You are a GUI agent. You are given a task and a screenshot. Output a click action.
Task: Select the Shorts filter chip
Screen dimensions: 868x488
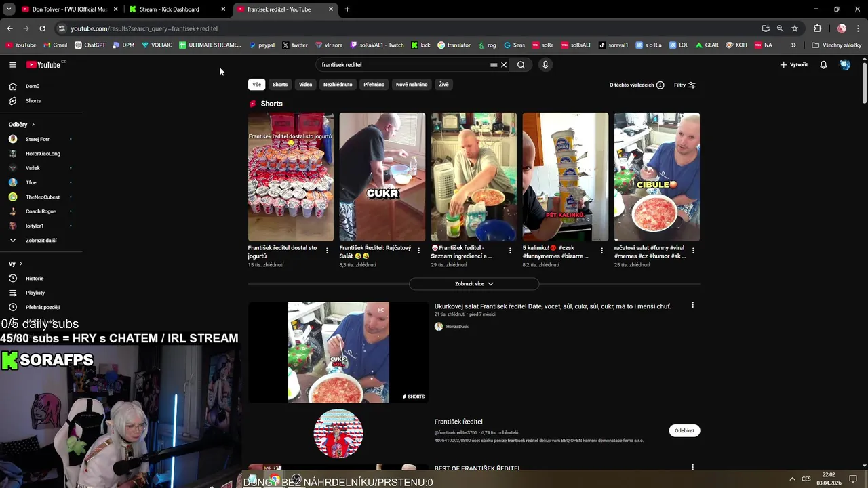[280, 85]
